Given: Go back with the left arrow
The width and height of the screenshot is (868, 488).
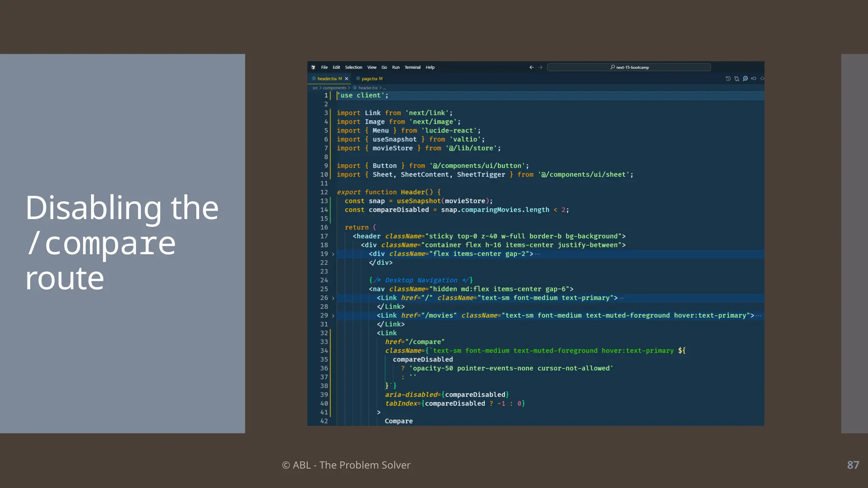Looking at the screenshot, I should pyautogui.click(x=531, y=67).
